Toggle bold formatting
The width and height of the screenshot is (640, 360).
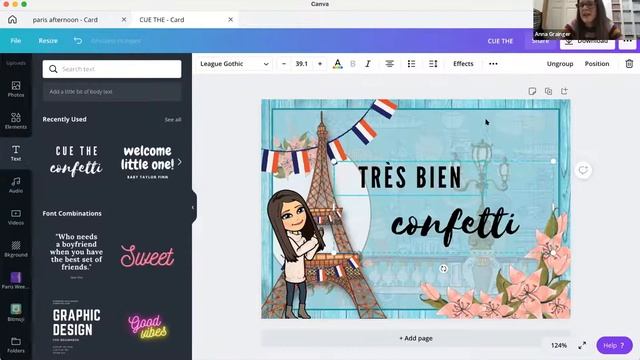point(353,64)
